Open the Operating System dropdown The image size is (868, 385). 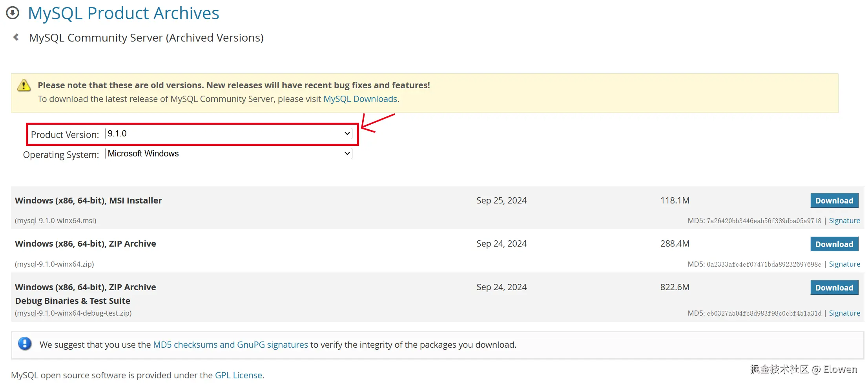[x=228, y=154]
